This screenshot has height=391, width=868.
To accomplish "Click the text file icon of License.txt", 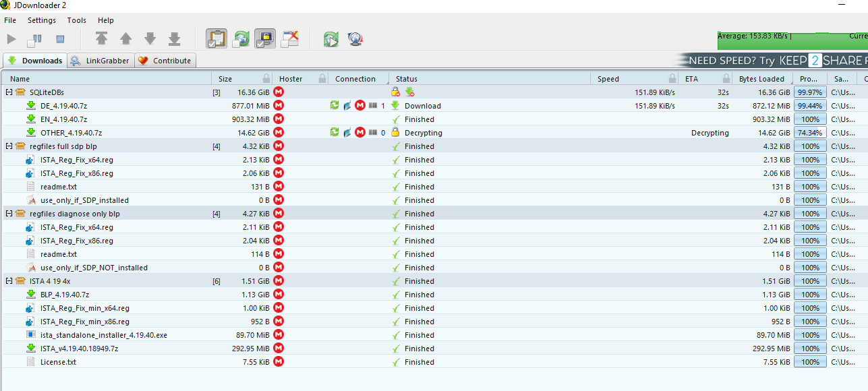I will point(30,362).
